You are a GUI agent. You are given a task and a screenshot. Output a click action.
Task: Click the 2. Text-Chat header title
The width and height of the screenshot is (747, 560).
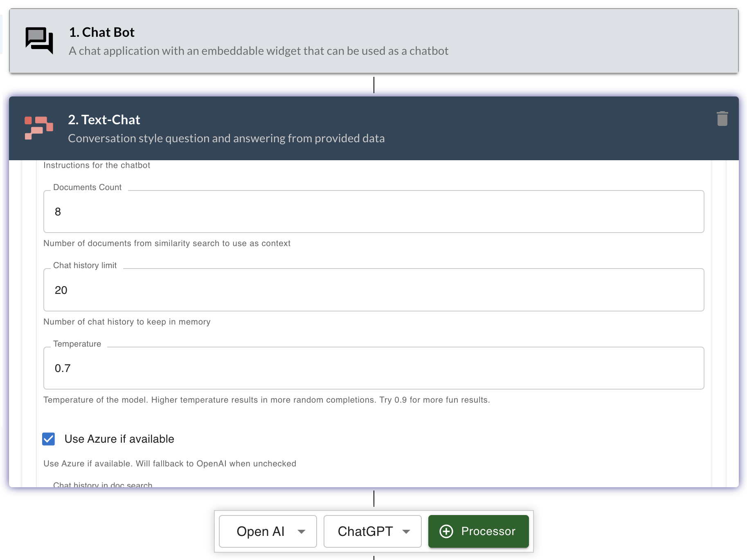[104, 120]
